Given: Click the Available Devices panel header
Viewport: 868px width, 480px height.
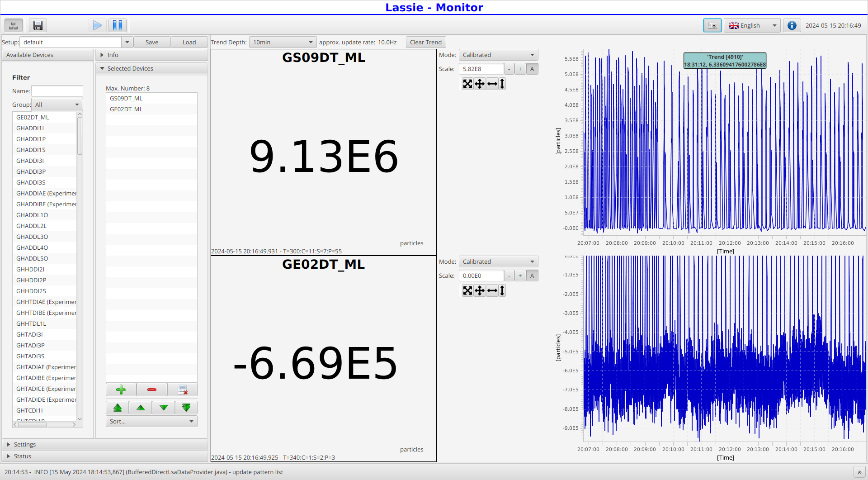Looking at the screenshot, I should tap(47, 55).
